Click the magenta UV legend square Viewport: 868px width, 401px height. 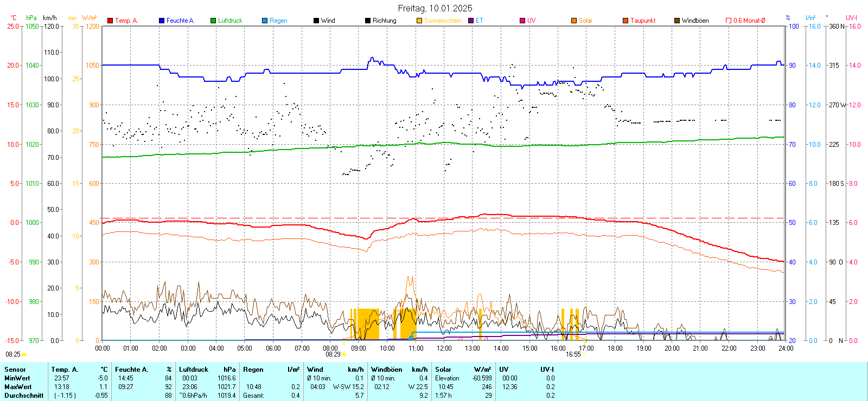click(522, 21)
